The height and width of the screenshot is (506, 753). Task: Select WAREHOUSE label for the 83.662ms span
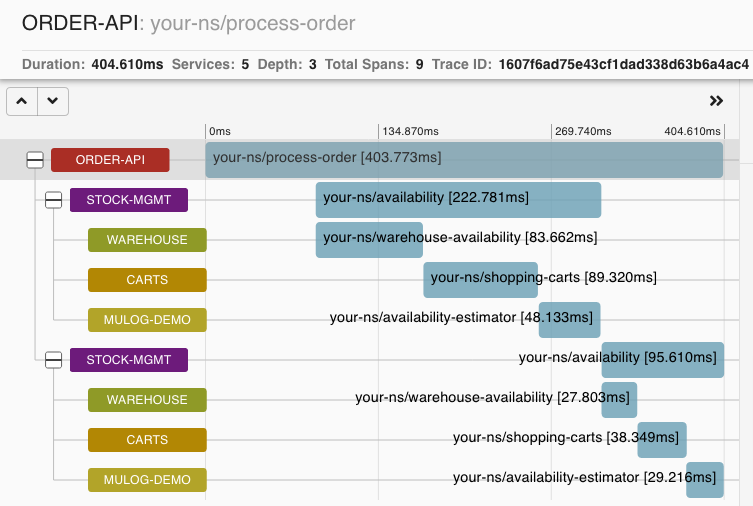147,240
